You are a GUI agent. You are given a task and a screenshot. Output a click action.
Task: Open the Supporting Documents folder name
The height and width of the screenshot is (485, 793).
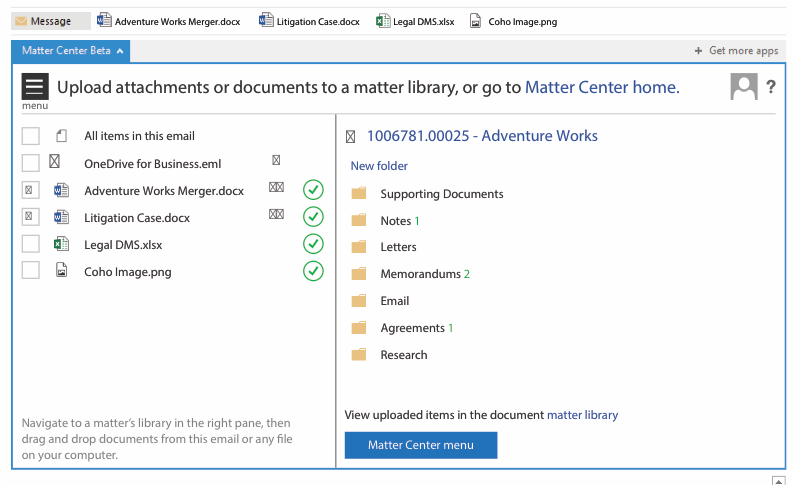point(442,194)
